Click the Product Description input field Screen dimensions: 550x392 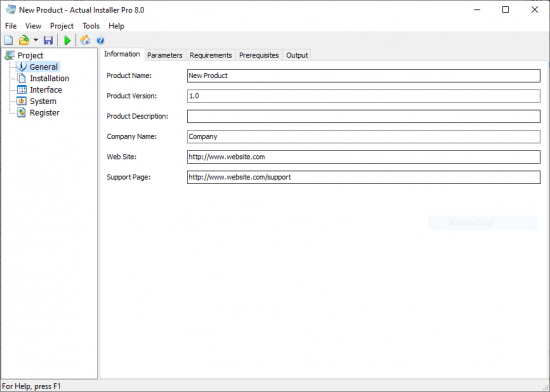364,116
